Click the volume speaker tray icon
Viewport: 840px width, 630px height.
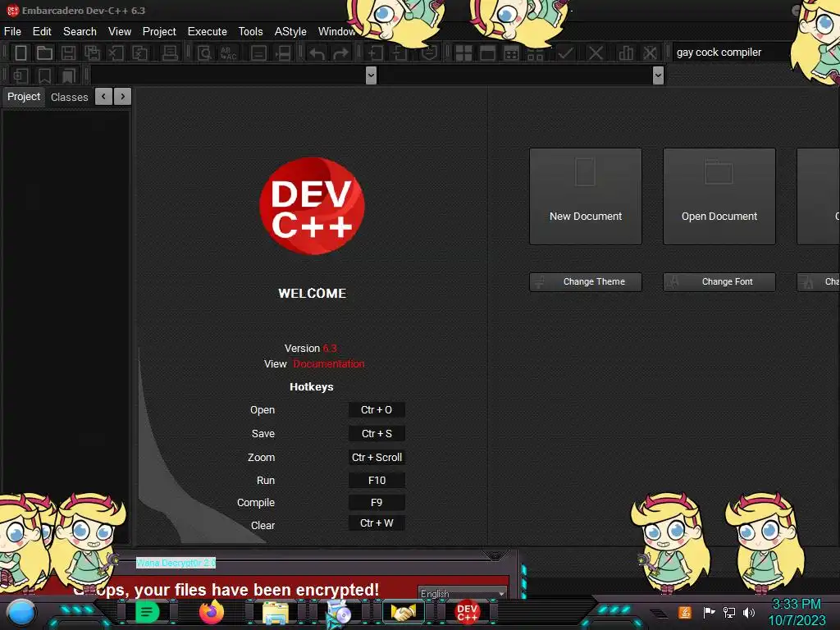pos(749,612)
